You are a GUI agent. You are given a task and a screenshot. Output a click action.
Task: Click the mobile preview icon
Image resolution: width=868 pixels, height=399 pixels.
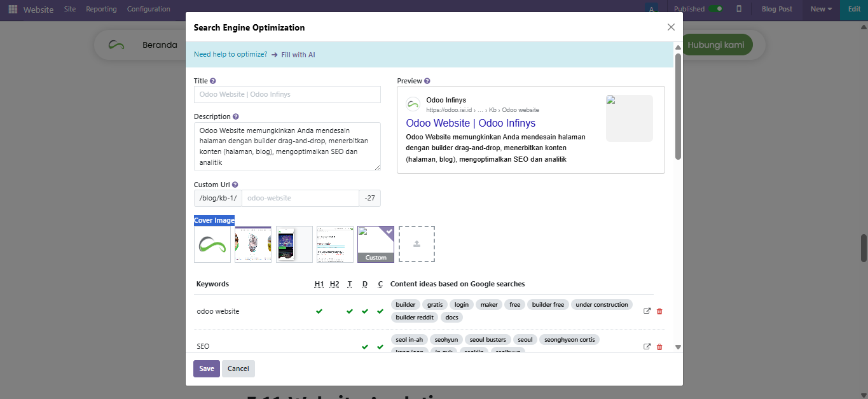click(739, 9)
